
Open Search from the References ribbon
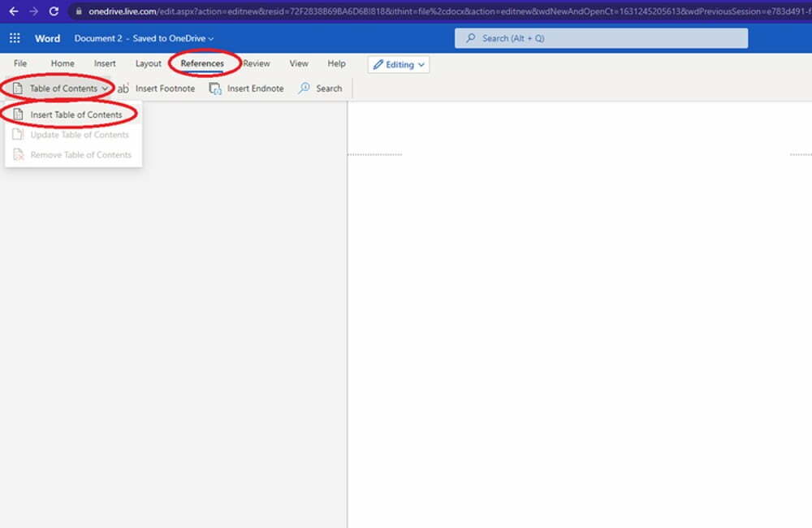tap(321, 88)
